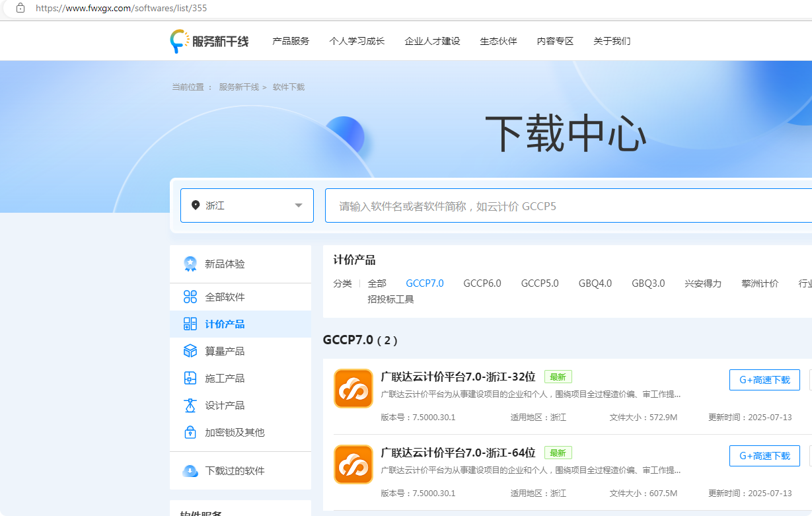This screenshot has height=516, width=812.
Task: Open 下载过的软件 in the sidebar
Action: [240, 471]
